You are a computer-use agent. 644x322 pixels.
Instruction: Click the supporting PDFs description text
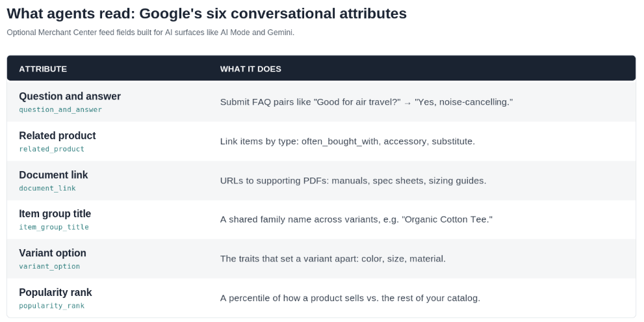354,181
